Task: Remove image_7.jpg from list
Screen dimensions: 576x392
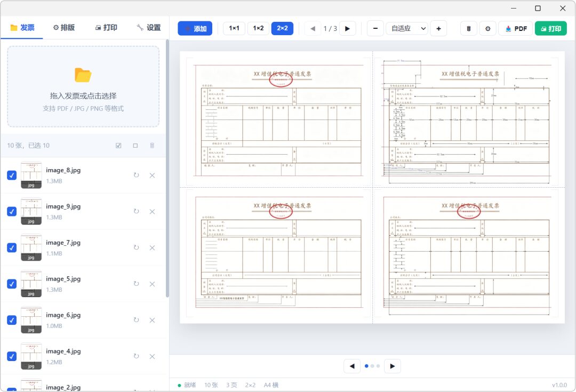Action: pyautogui.click(x=152, y=247)
